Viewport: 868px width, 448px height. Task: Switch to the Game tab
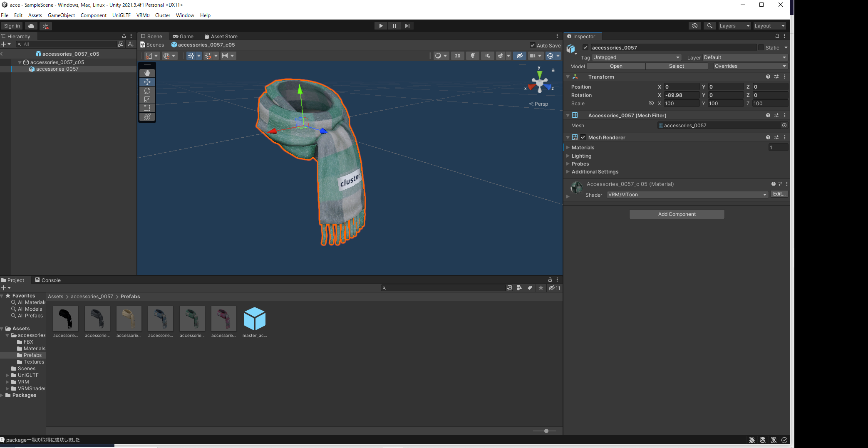(183, 37)
